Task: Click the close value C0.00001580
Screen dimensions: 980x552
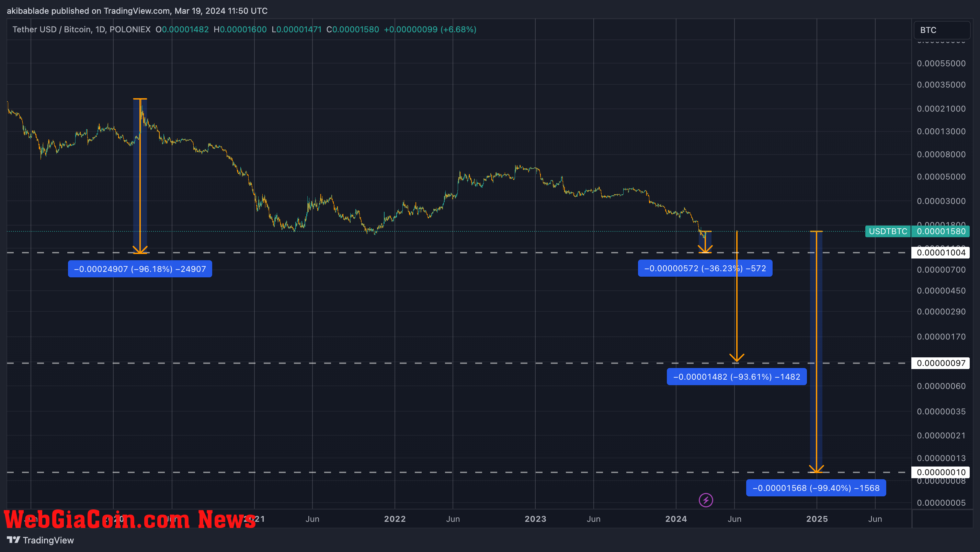Action: tap(353, 29)
